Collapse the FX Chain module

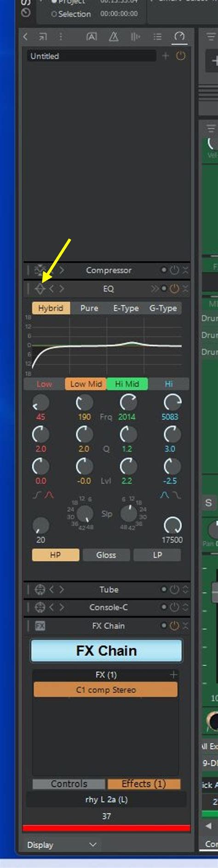coord(185,626)
